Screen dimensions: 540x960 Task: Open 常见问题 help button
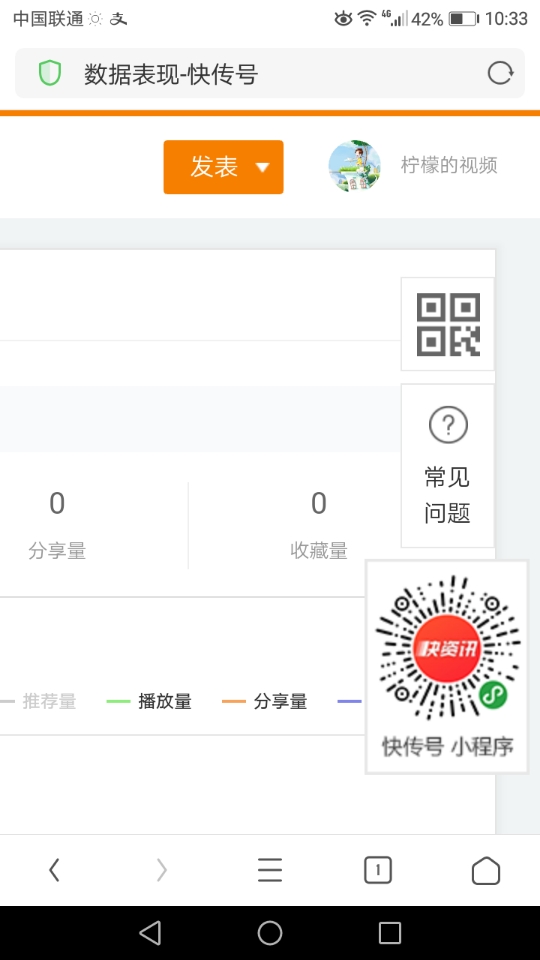448,466
